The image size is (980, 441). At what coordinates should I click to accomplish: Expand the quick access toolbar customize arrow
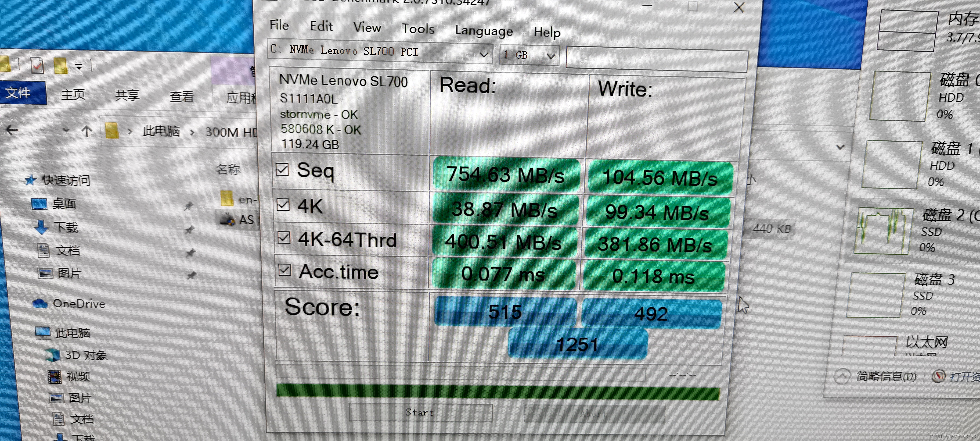(79, 67)
